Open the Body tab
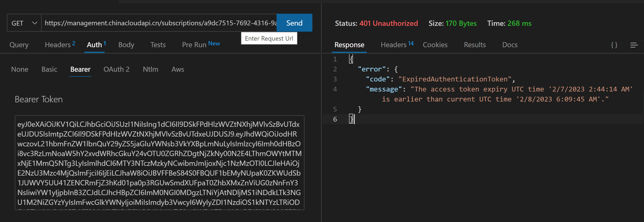This screenshot has width=644, height=222. (126, 45)
